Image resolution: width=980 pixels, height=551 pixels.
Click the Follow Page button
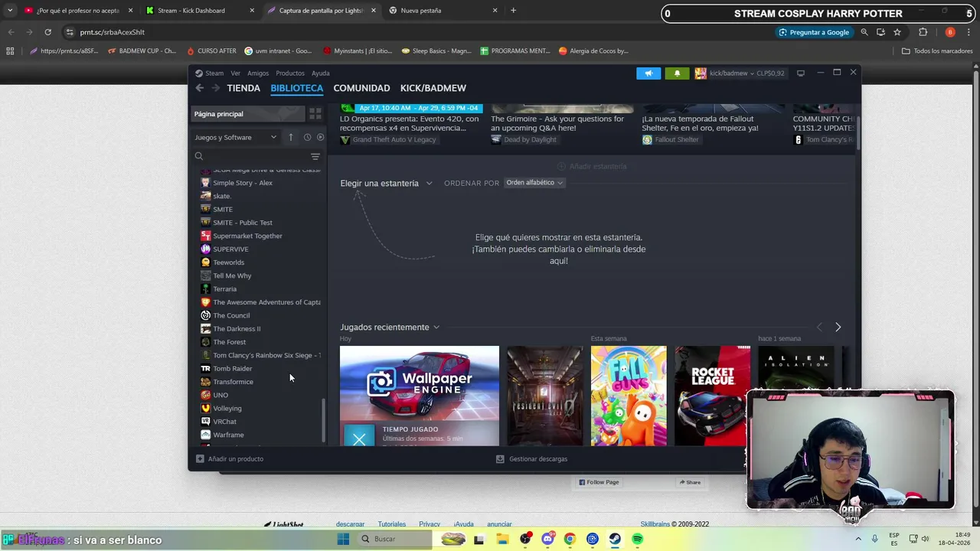[599, 482]
